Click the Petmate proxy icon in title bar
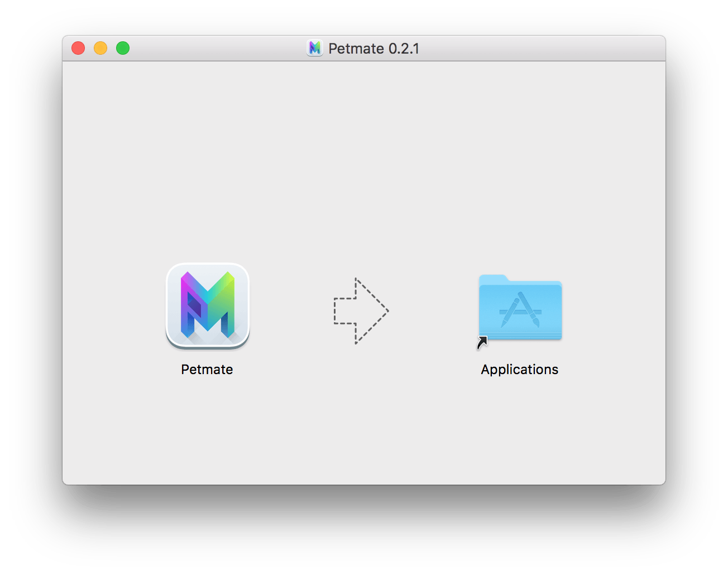728x574 pixels. coord(315,48)
